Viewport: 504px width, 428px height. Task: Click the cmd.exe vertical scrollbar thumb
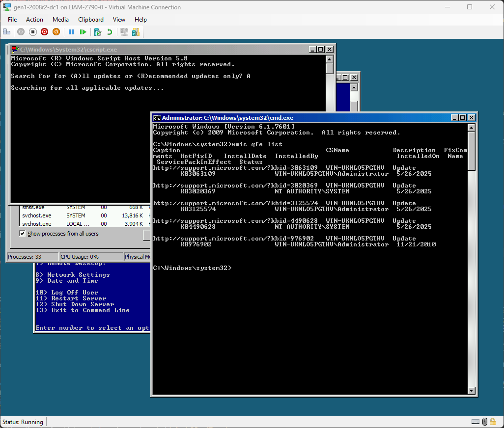pos(471,151)
